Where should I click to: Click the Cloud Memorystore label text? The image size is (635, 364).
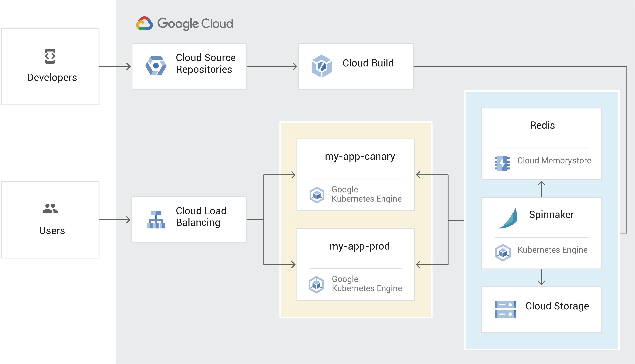coord(554,161)
